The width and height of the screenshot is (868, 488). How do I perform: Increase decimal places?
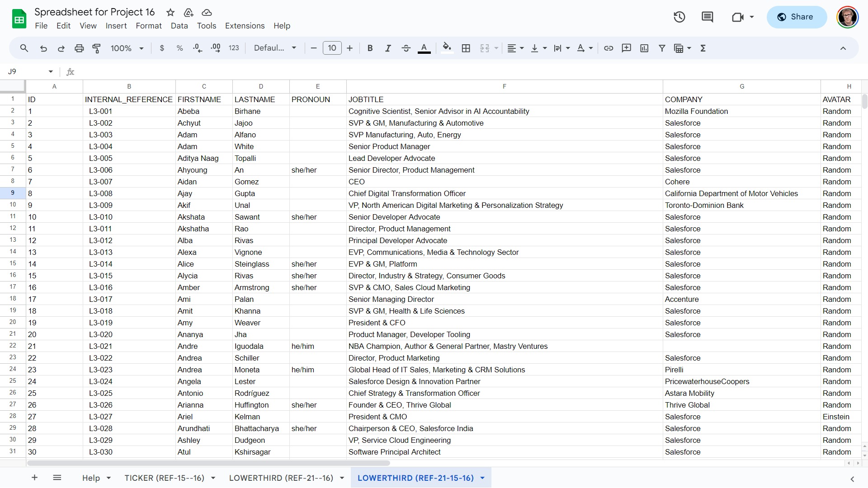click(216, 48)
